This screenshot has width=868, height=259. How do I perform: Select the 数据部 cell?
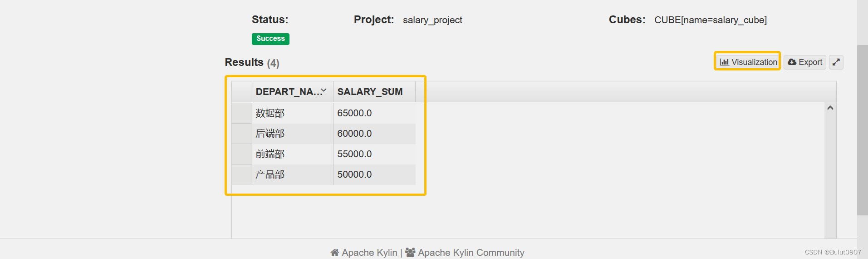[293, 113]
